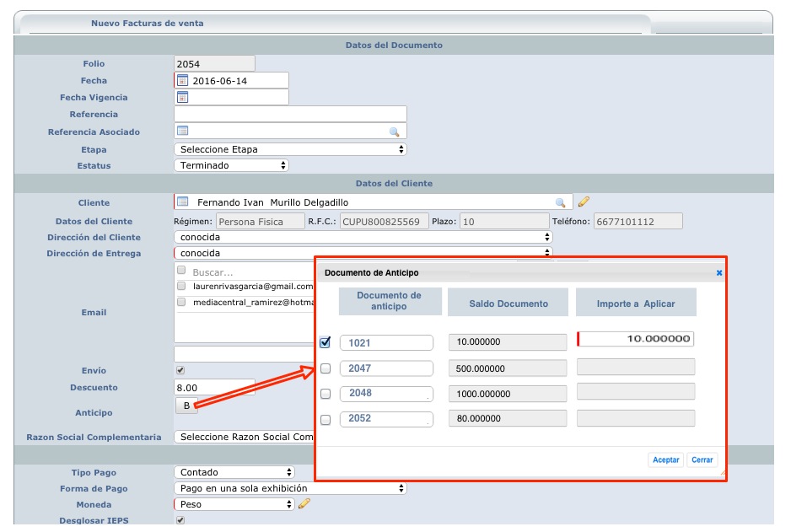
Task: Toggle the Desglosar IEPS checkbox
Action: click(x=180, y=520)
